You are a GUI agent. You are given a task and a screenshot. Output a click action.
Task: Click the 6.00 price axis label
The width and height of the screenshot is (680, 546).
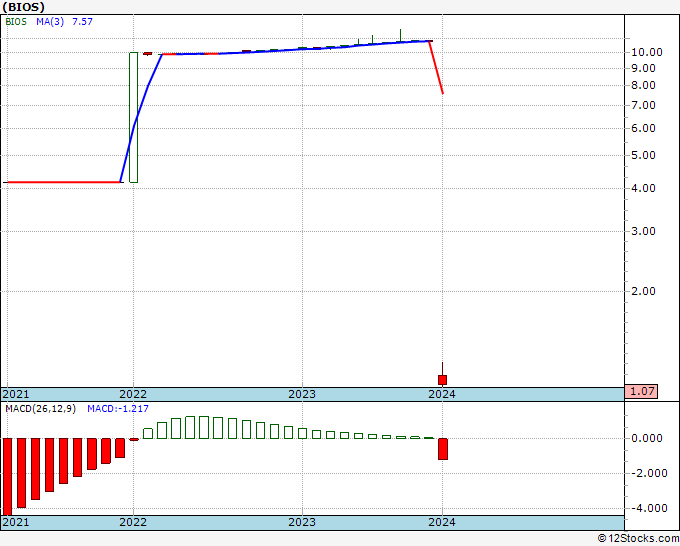643,128
